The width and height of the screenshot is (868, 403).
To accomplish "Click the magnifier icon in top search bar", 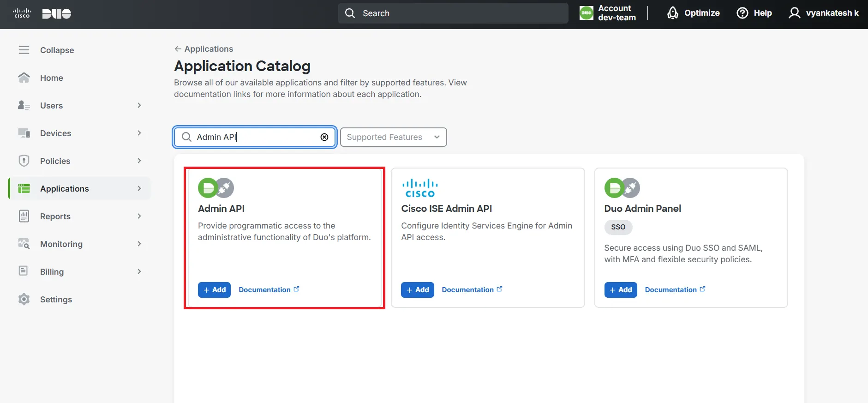I will 350,13.
